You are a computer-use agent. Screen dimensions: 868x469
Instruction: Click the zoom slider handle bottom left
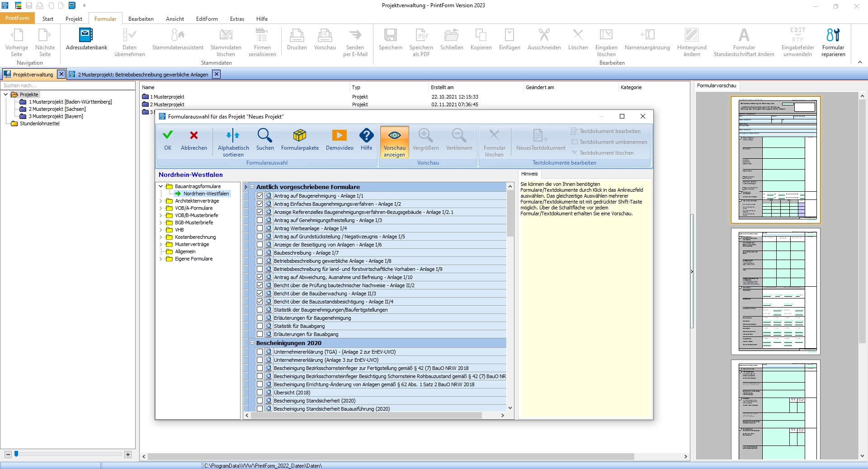click(x=16, y=454)
